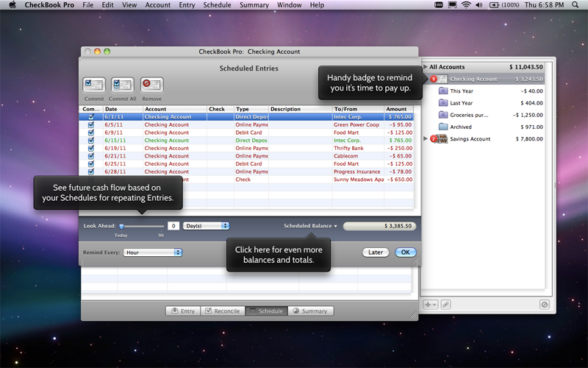
Task: Switch to the Entry tab
Action: (183, 311)
